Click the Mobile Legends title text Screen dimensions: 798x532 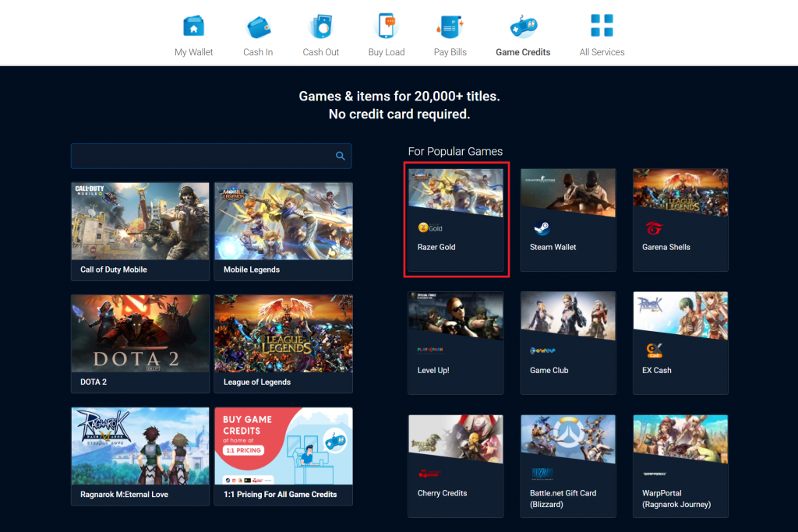click(252, 270)
